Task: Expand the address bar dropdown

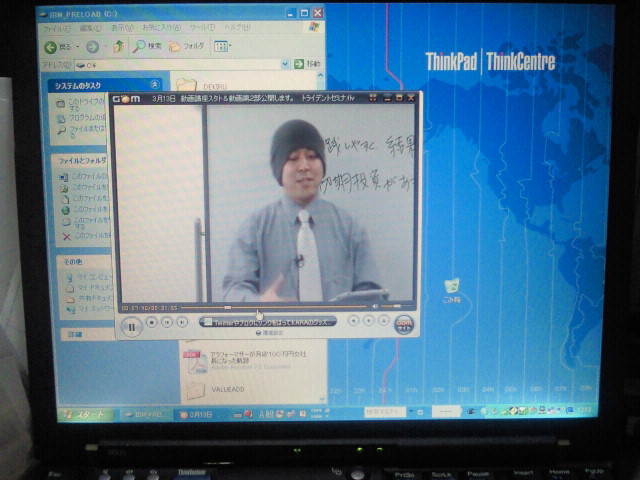Action: tap(285, 64)
